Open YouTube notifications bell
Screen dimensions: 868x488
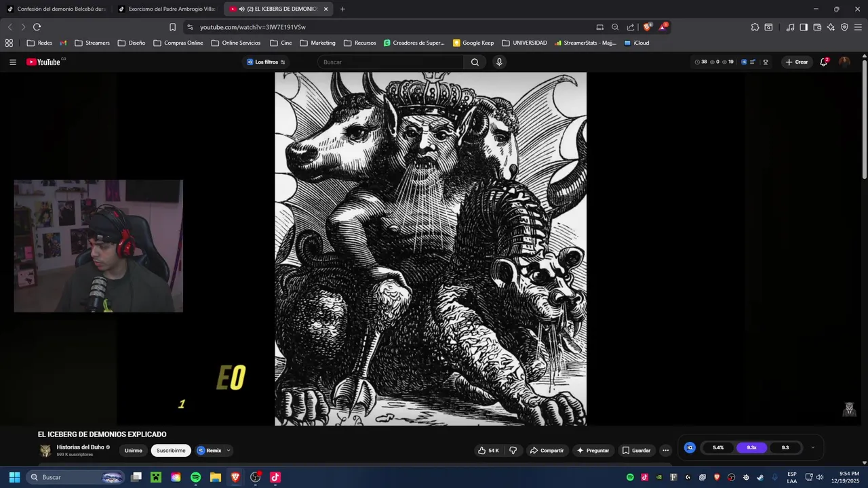[824, 62]
